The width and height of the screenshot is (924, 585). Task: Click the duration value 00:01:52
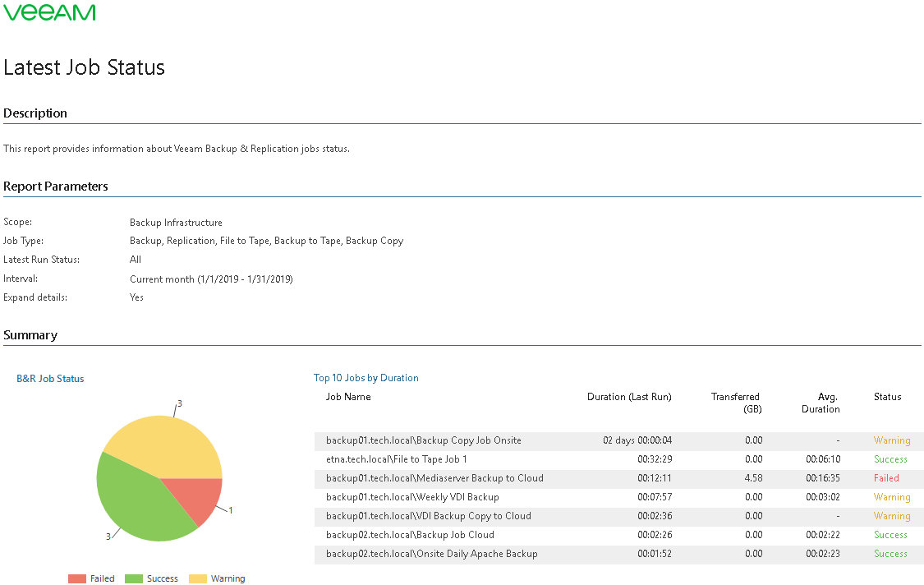coord(655,554)
